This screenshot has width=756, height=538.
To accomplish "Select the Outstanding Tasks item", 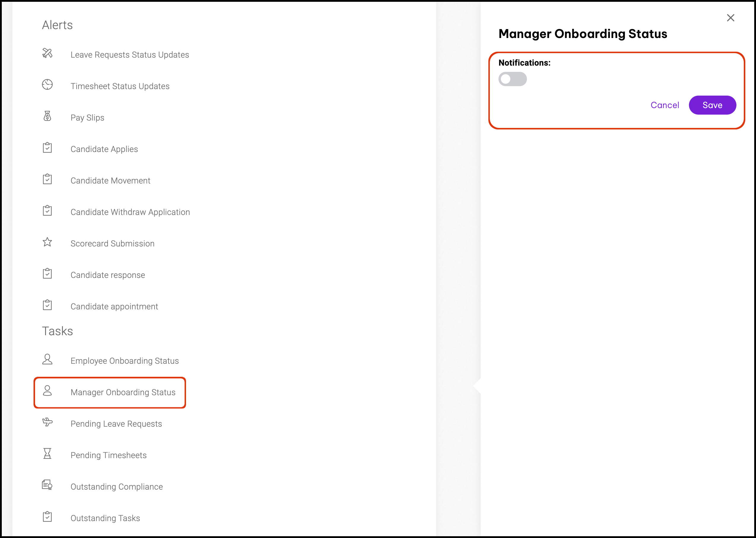I will (105, 518).
